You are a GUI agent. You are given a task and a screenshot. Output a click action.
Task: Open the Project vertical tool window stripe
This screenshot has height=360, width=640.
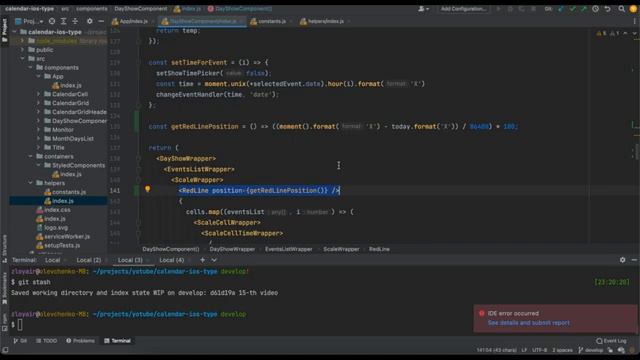coord(4,30)
